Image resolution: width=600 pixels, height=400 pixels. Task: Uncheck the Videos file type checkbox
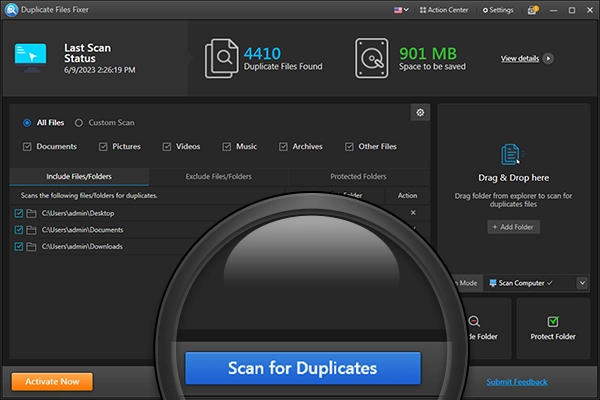click(166, 147)
